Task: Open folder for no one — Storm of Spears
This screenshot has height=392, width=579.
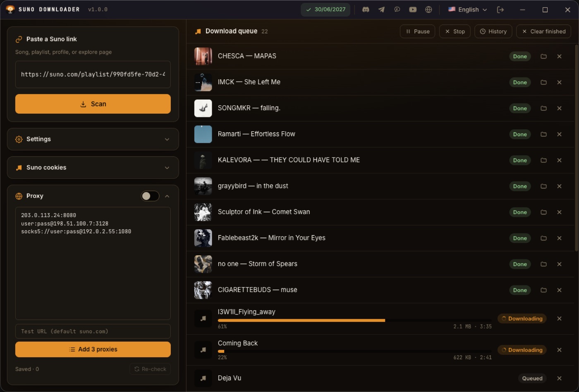Action: click(543, 264)
